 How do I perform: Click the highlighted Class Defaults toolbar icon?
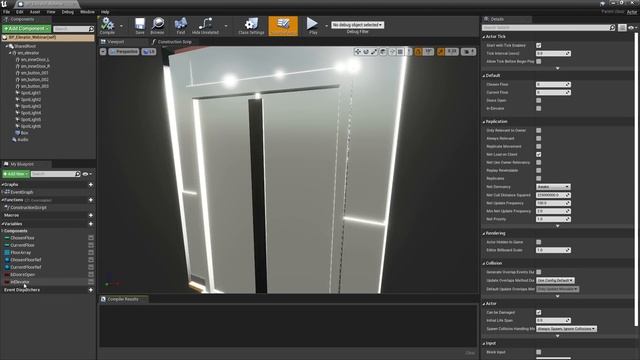(x=283, y=25)
